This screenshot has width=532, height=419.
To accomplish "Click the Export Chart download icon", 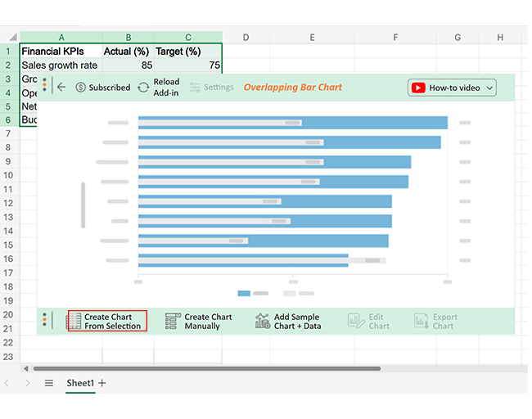I will point(422,321).
